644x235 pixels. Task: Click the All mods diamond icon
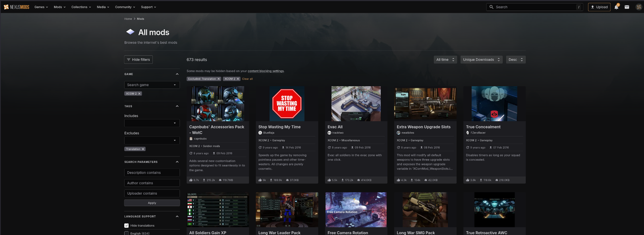click(130, 32)
